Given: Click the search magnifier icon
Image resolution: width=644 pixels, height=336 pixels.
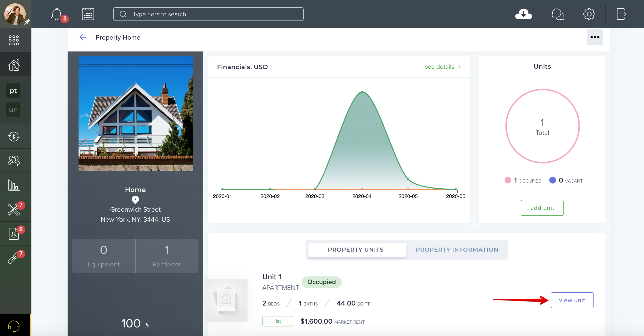Looking at the screenshot, I should 123,14.
